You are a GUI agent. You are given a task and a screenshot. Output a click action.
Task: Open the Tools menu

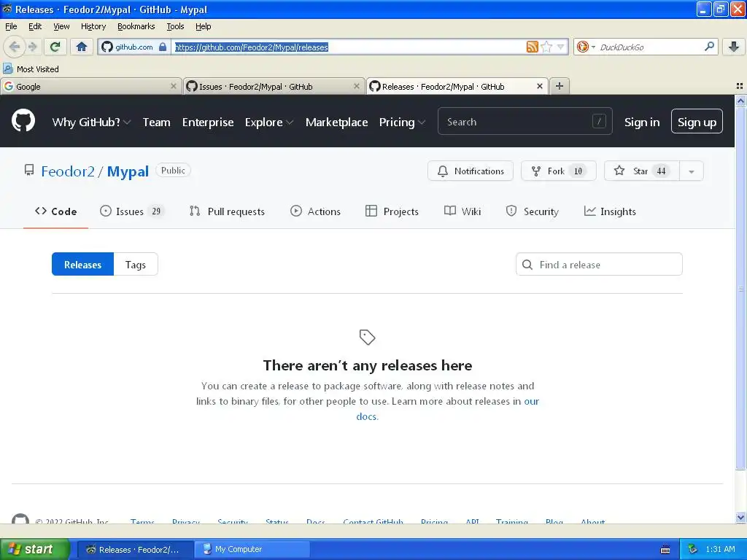click(175, 26)
